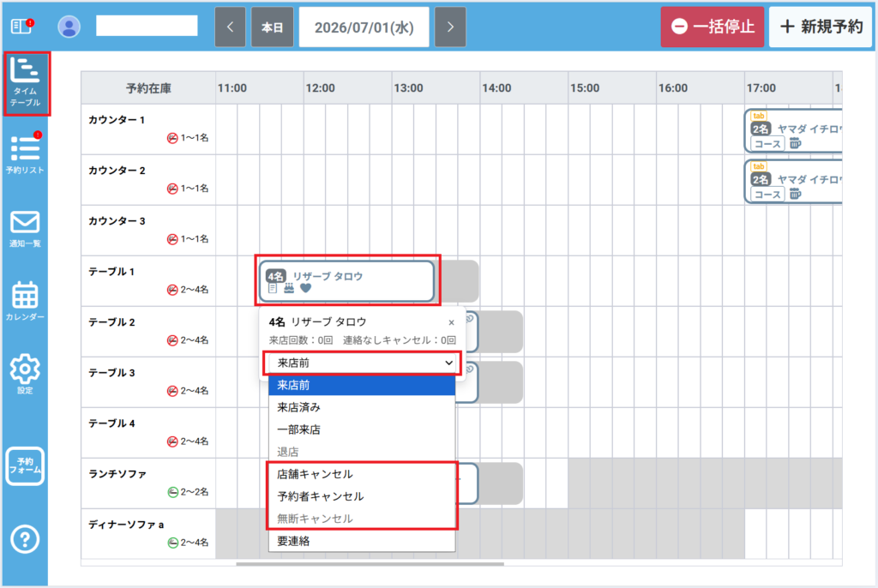Select 一部来店 status option
The height and width of the screenshot is (588, 878).
(362, 429)
